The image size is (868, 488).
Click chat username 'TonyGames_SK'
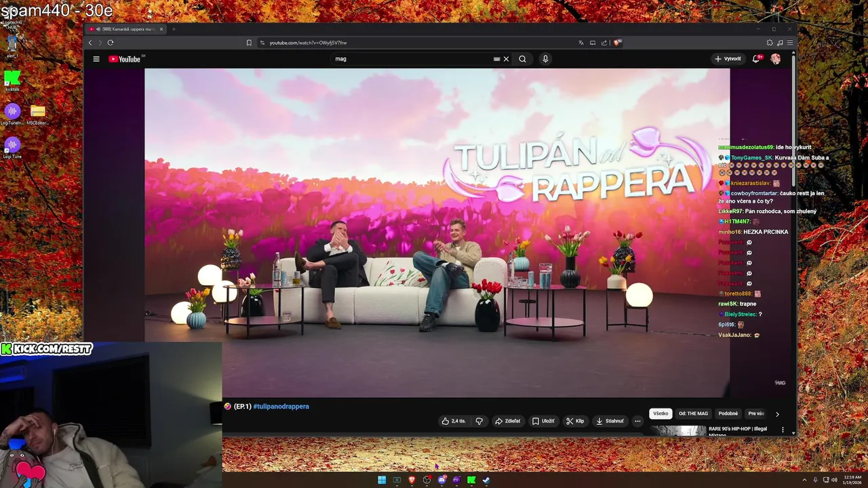(751, 158)
